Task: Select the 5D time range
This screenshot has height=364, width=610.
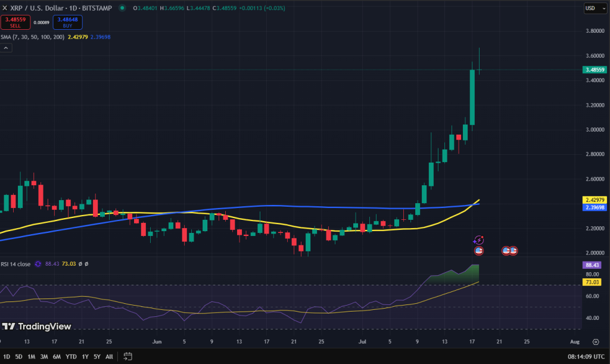Action: (x=18, y=357)
